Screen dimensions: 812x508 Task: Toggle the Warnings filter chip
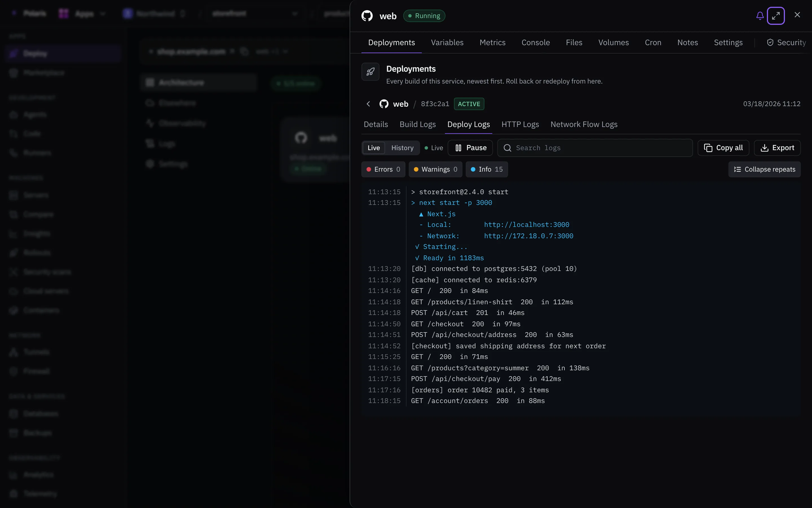(x=435, y=169)
